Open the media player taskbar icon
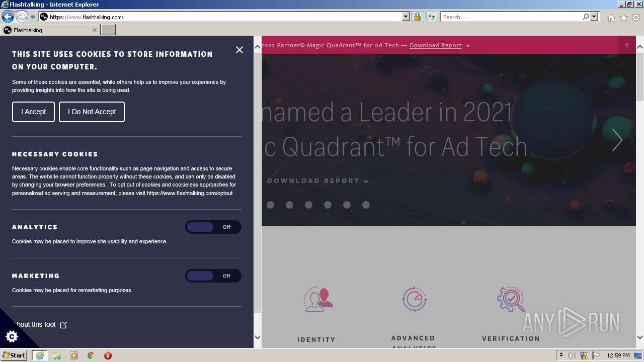Viewport: 644px width, 362px height. [x=74, y=355]
